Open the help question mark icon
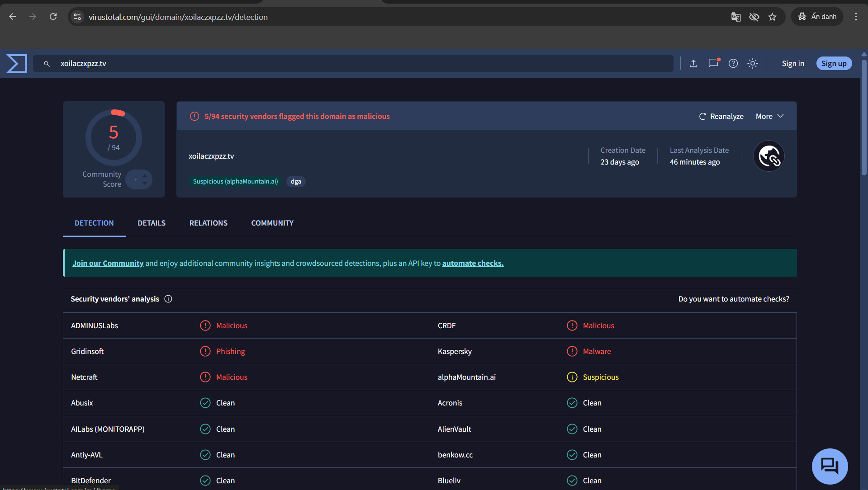This screenshot has height=490, width=868. click(733, 63)
